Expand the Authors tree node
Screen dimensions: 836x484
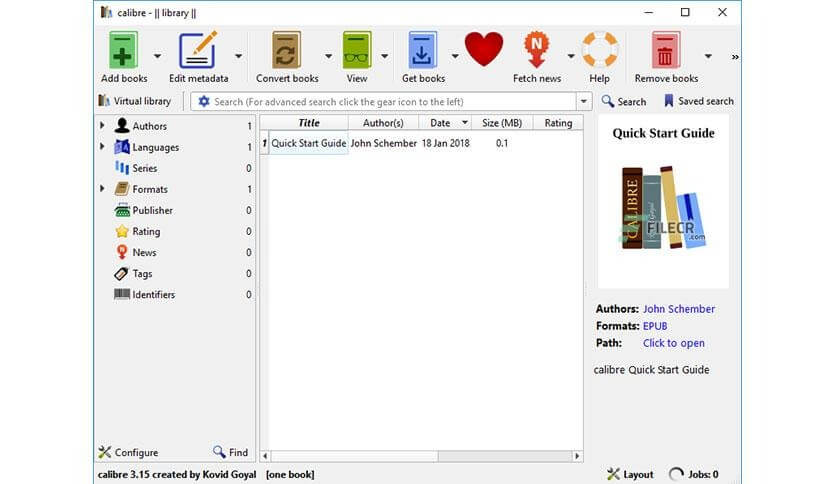click(102, 126)
